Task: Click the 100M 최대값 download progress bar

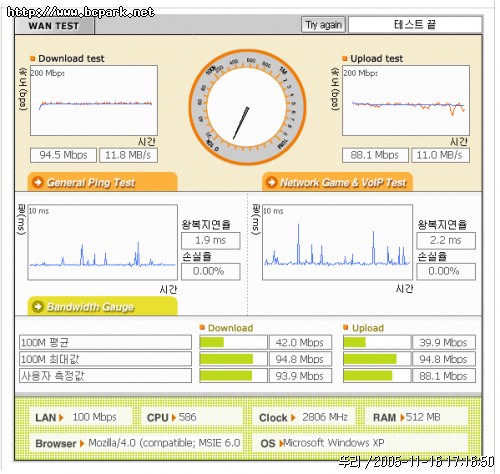Action: (233, 359)
